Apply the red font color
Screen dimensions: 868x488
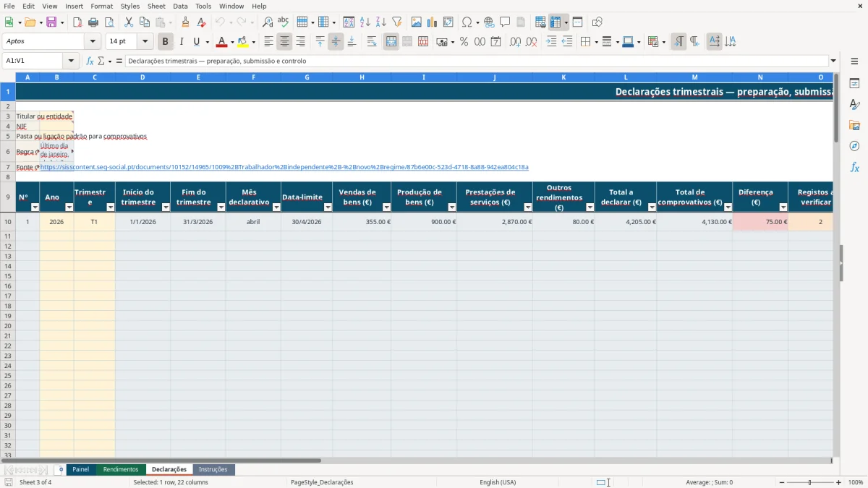[221, 42]
